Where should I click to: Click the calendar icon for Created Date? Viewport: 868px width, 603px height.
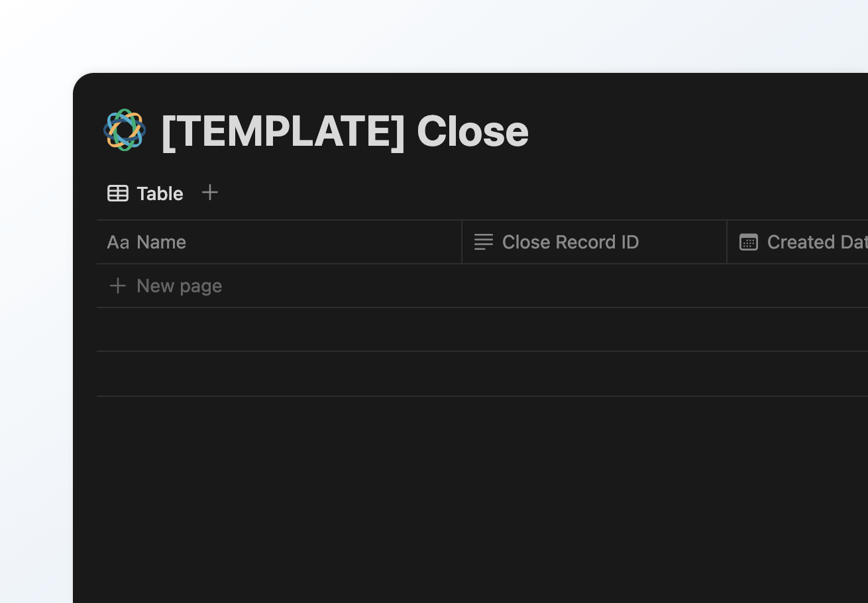(x=749, y=242)
